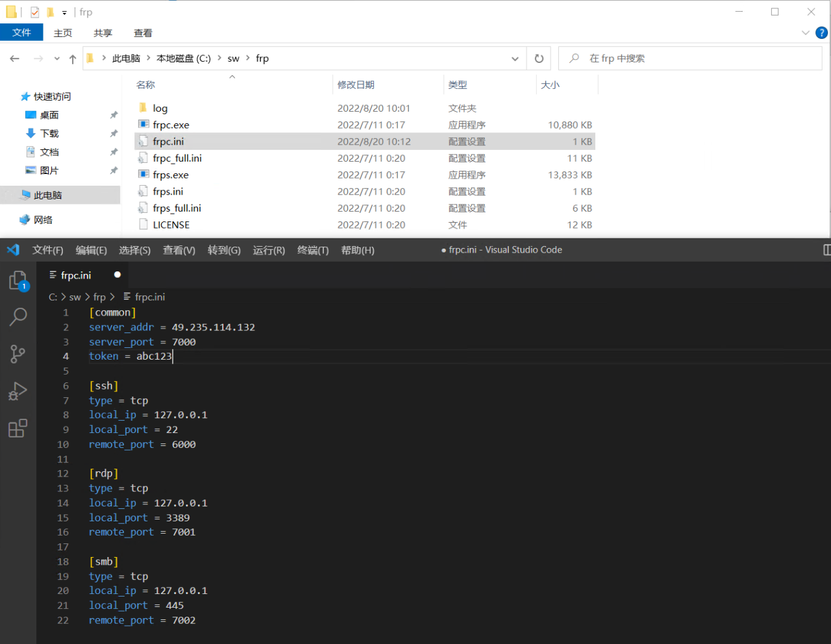This screenshot has height=644, width=831.
Task: Expand the ribbon with the chevron
Action: pos(805,32)
